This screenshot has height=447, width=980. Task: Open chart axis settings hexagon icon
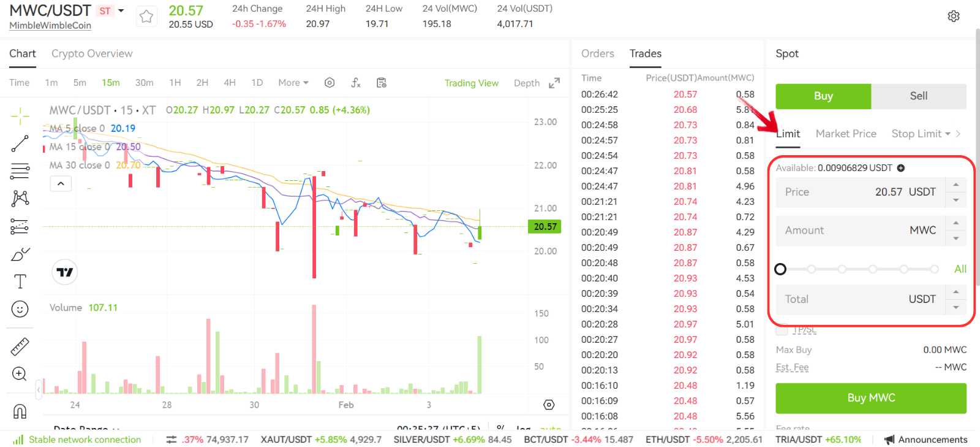(549, 405)
